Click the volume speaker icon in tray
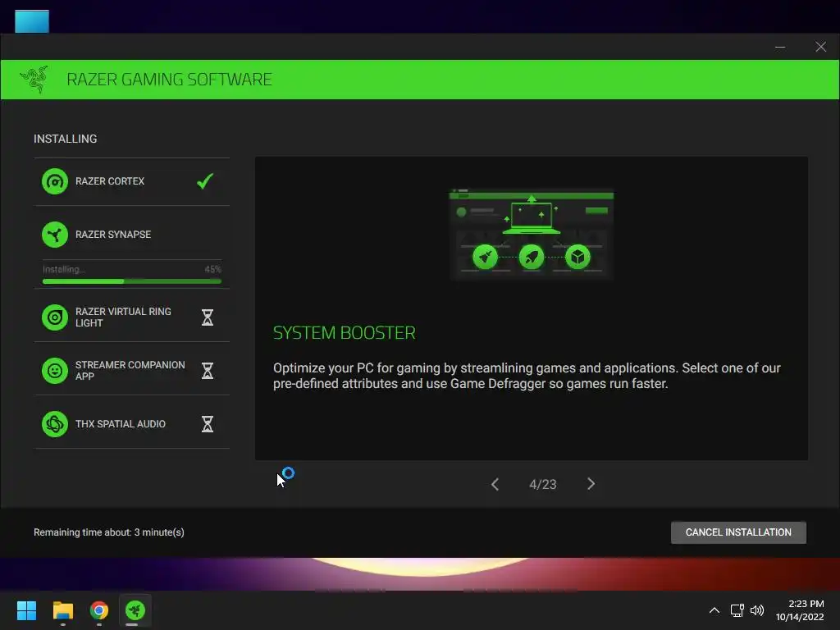840x630 pixels. click(757, 610)
